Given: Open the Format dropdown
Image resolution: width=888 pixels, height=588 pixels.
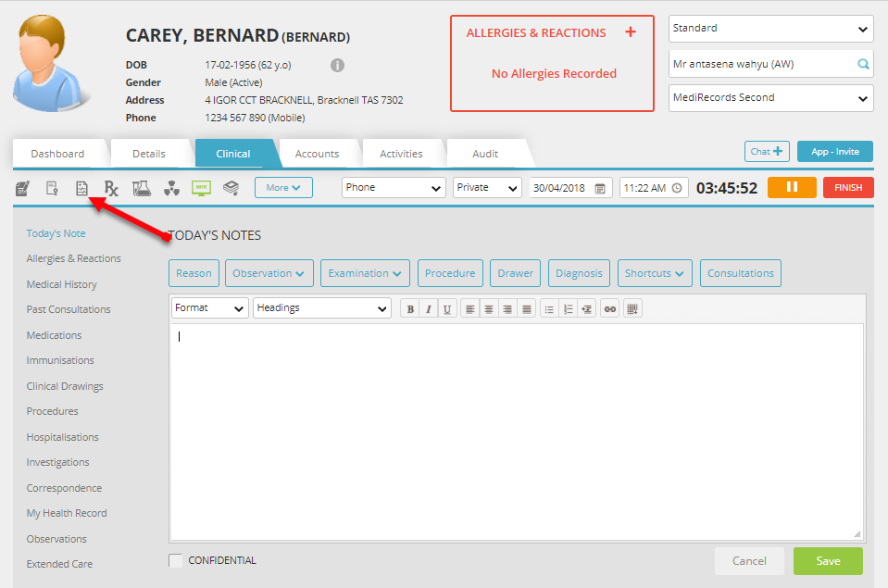Looking at the screenshot, I should (209, 308).
